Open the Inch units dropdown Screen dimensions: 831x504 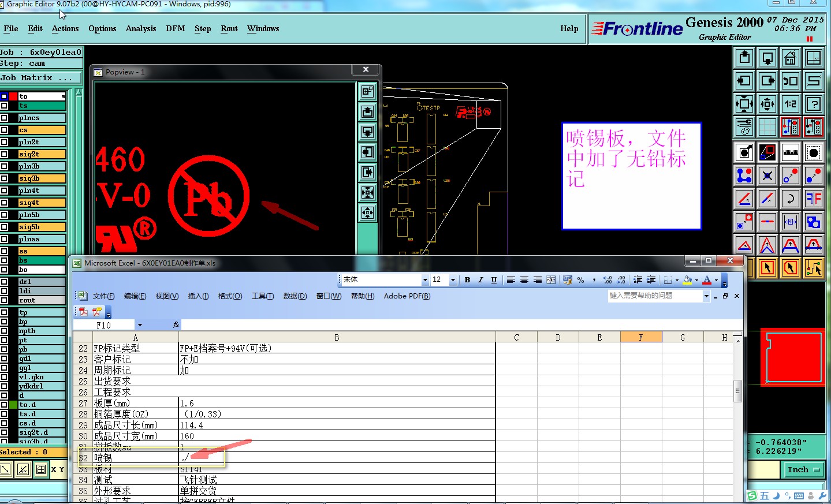pyautogui.click(x=803, y=469)
